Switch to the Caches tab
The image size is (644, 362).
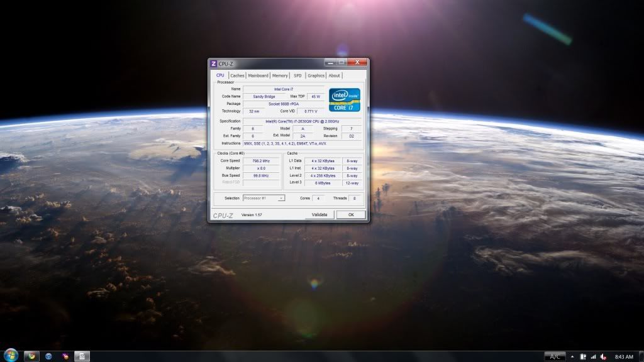(237, 76)
